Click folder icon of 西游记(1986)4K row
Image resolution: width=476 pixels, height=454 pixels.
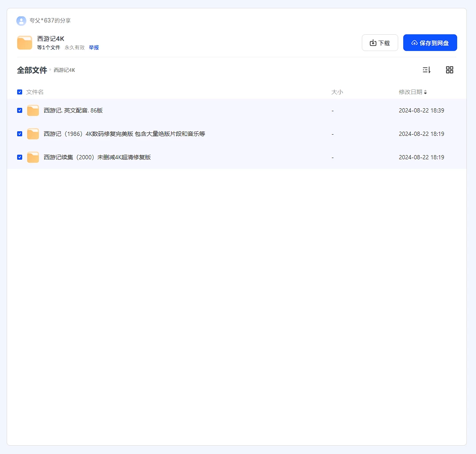tap(33, 134)
